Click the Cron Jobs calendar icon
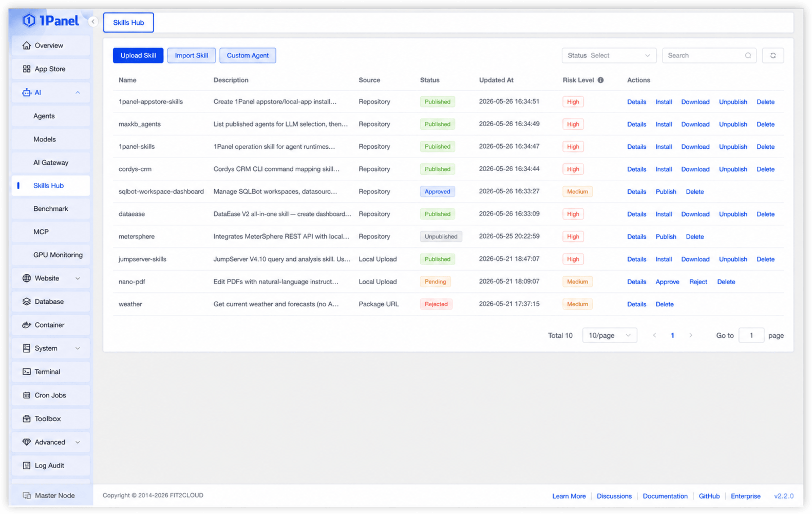 pos(27,395)
